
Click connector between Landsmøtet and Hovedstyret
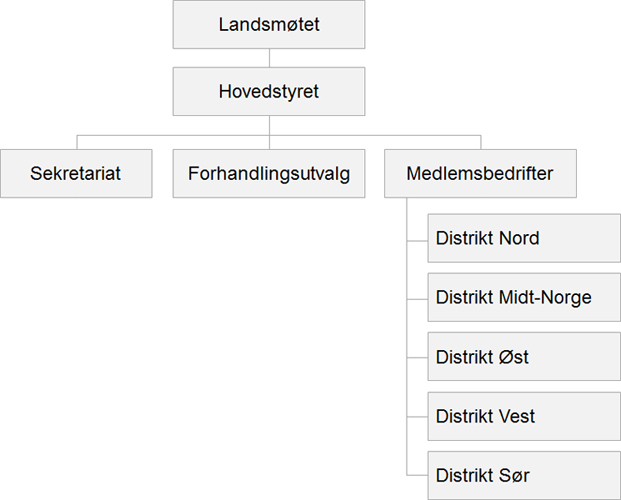[269, 58]
